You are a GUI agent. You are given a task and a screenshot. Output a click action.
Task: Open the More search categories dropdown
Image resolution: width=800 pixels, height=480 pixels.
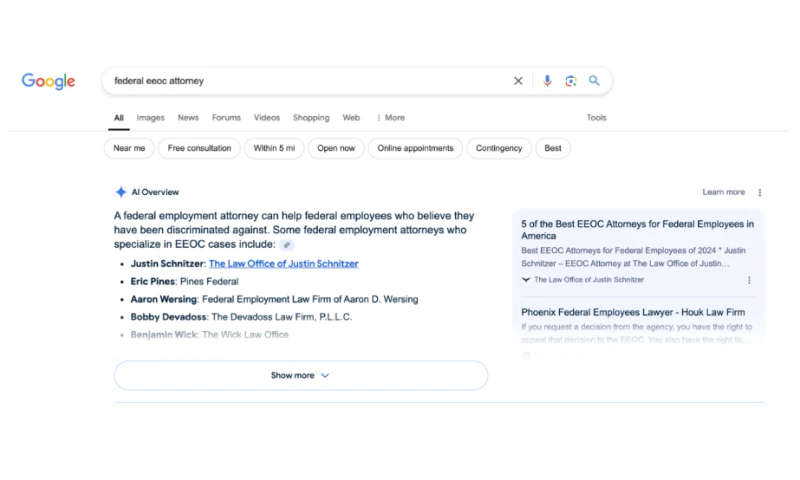tap(391, 118)
